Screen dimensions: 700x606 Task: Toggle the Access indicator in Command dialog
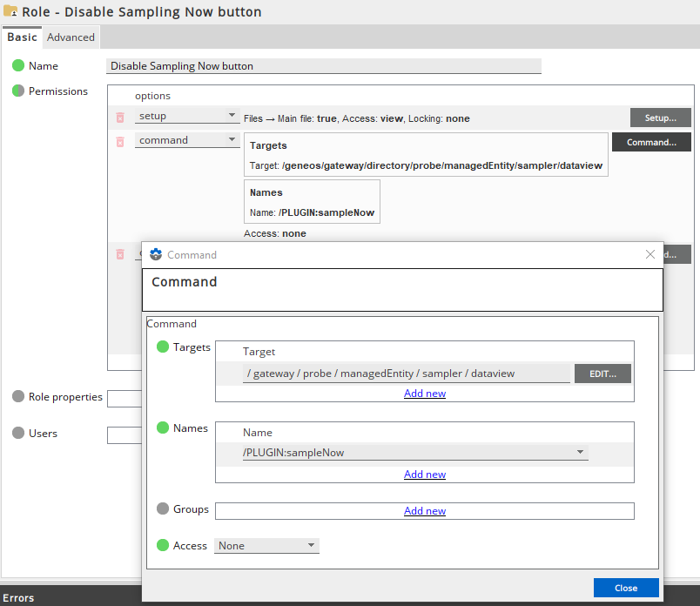(163, 545)
